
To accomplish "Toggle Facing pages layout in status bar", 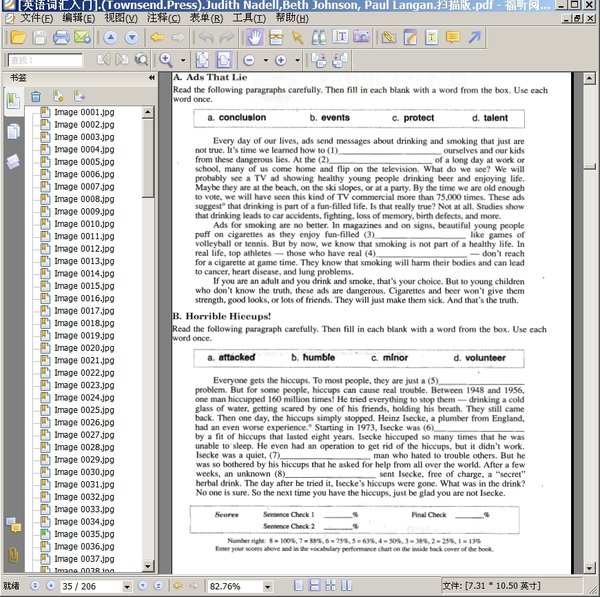I will pyautogui.click(x=330, y=586).
